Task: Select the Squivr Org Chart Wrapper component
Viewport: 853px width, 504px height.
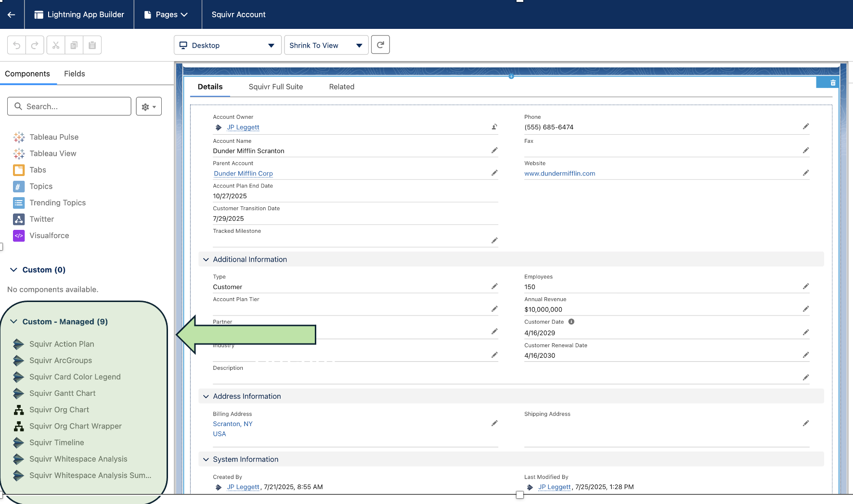Action: (76, 426)
